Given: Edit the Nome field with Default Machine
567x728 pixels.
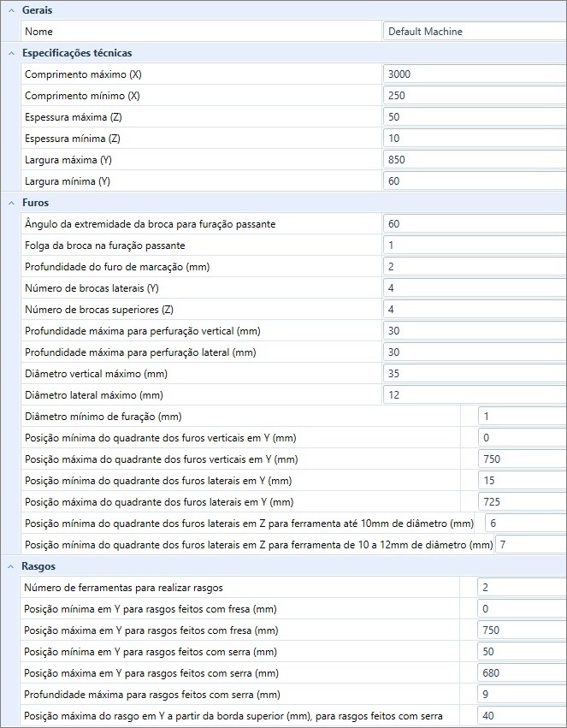Looking at the screenshot, I should [475, 32].
